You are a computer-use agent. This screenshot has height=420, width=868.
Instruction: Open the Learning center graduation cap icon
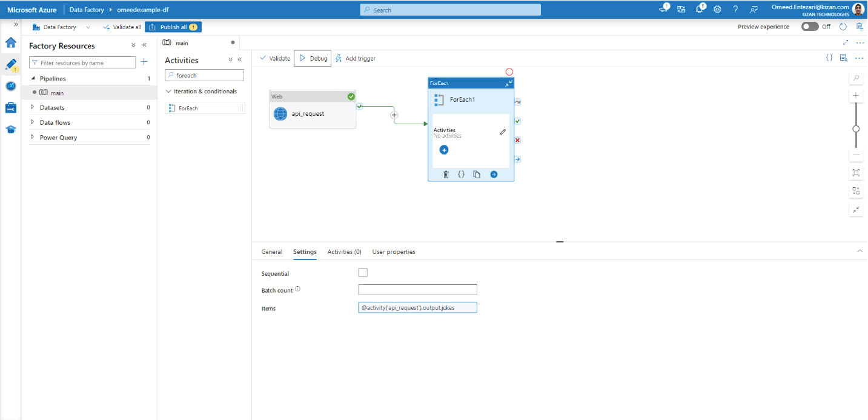(x=10, y=130)
